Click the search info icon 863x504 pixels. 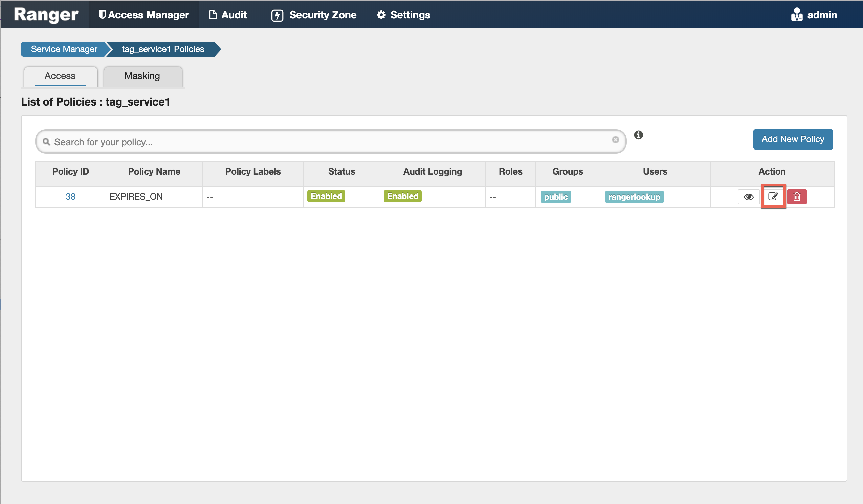(x=638, y=135)
